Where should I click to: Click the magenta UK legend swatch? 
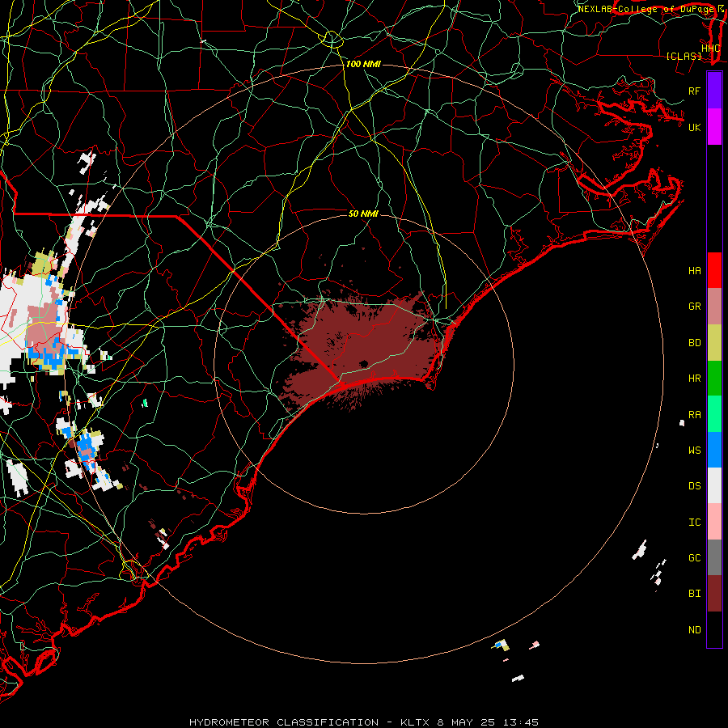[714, 127]
